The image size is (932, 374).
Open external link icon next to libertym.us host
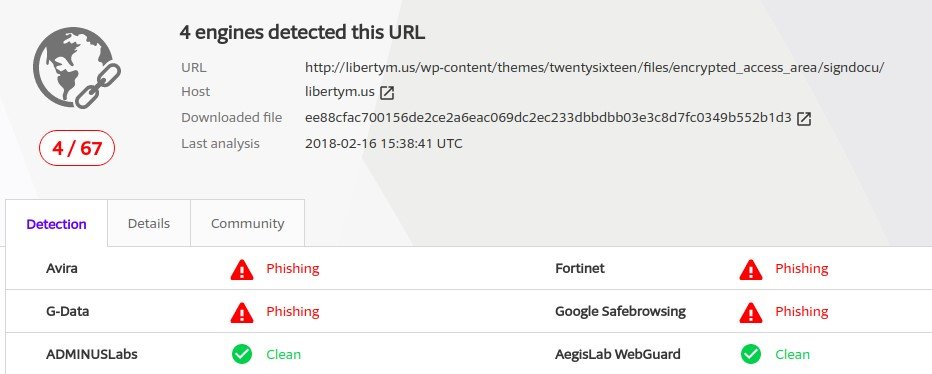pyautogui.click(x=388, y=93)
